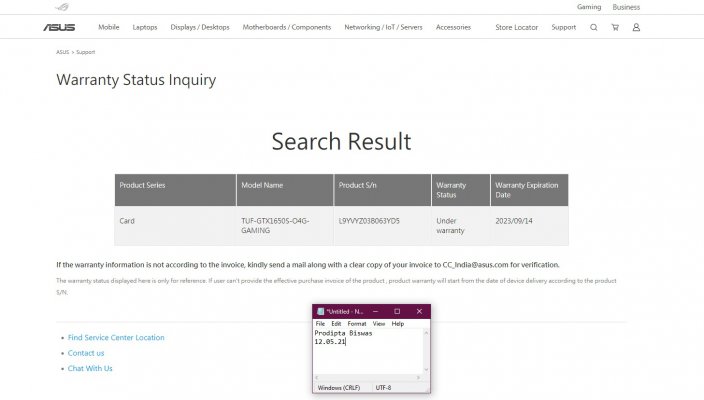This screenshot has width=704, height=400.
Task: Switch to Gaming site link
Action: point(589,7)
